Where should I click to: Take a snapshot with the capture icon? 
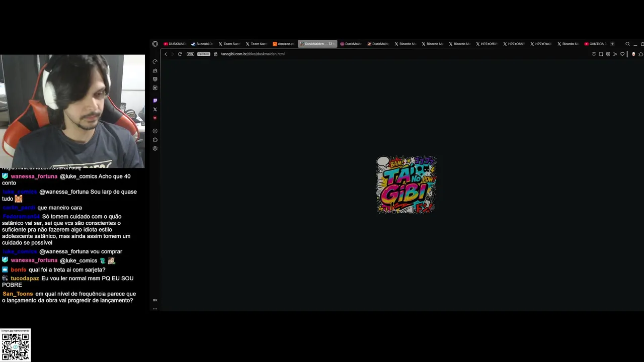601,54
